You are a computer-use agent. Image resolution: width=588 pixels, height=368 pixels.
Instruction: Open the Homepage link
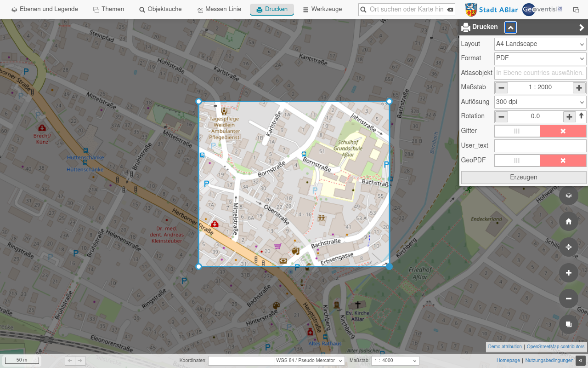coord(508,361)
